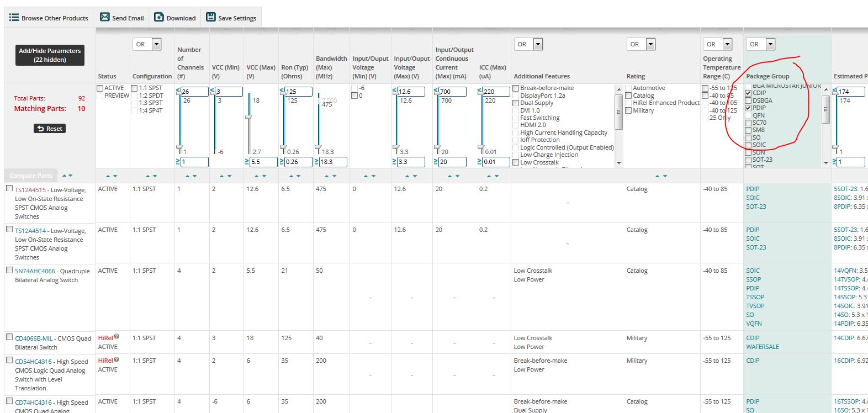Click the Send Email envelope icon
The image size is (868, 413).
104,18
